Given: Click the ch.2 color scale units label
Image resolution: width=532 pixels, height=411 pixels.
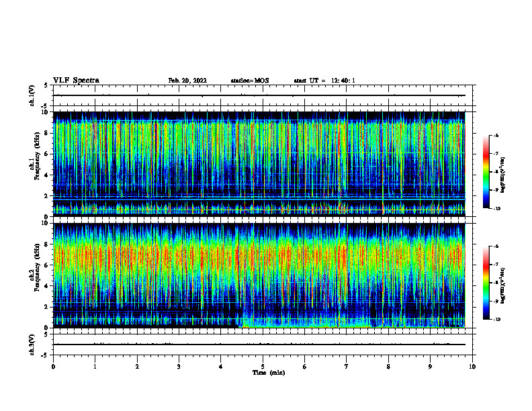Looking at the screenshot, I should point(503,286).
